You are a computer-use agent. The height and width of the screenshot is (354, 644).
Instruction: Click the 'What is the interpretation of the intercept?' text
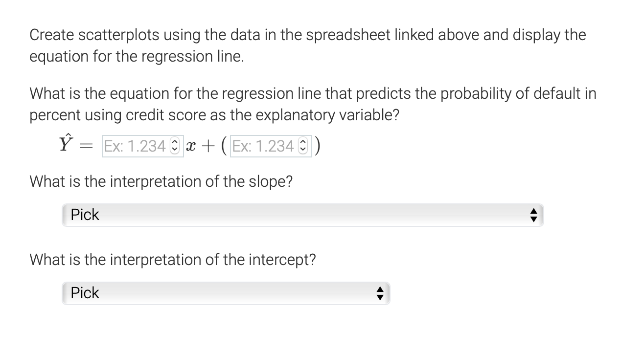(x=173, y=260)
